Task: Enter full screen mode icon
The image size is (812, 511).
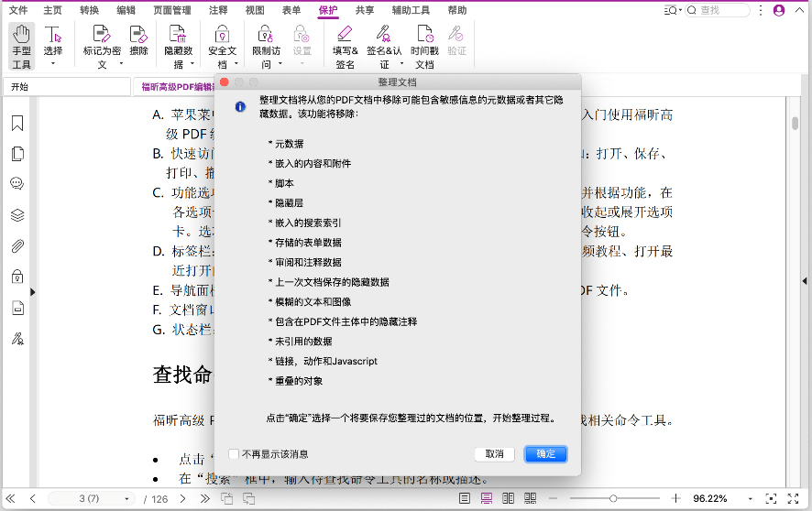Action: click(793, 498)
